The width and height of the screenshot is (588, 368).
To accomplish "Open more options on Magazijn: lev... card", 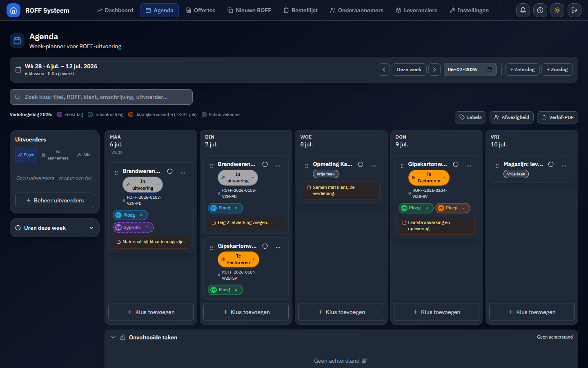I will tap(564, 166).
